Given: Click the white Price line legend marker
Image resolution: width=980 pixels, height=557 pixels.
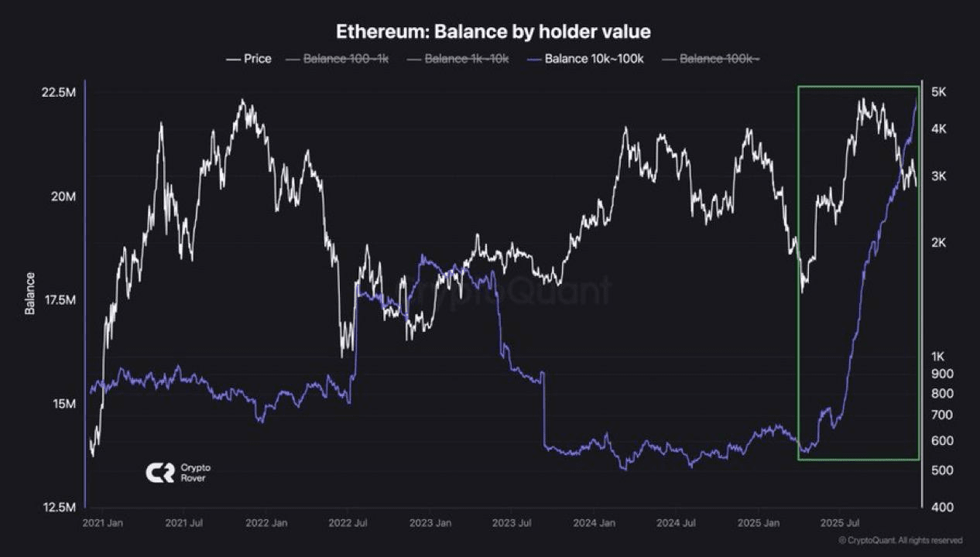Looking at the screenshot, I should (232, 59).
